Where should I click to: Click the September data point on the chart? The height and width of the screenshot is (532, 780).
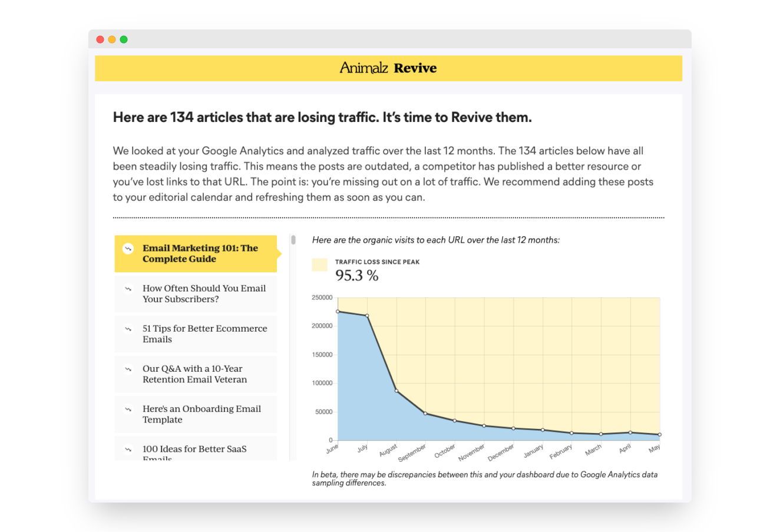tap(425, 414)
